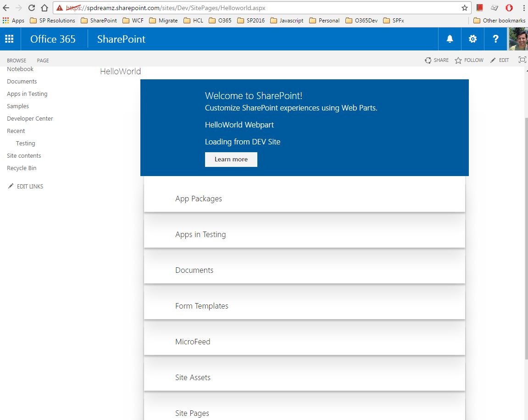The image size is (528, 420).
Task: Expand Other bookmarks
Action: click(x=499, y=20)
